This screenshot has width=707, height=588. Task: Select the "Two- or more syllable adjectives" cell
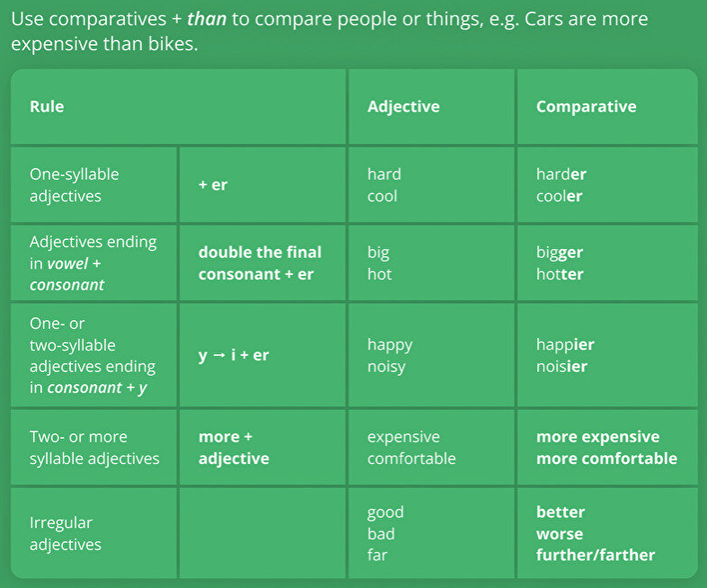coord(94,448)
